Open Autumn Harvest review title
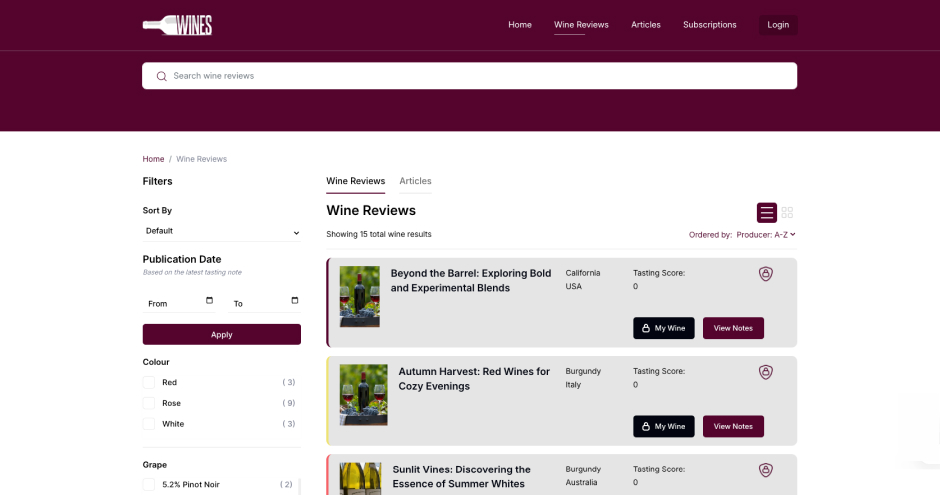The height and width of the screenshot is (495, 940). 474,379
